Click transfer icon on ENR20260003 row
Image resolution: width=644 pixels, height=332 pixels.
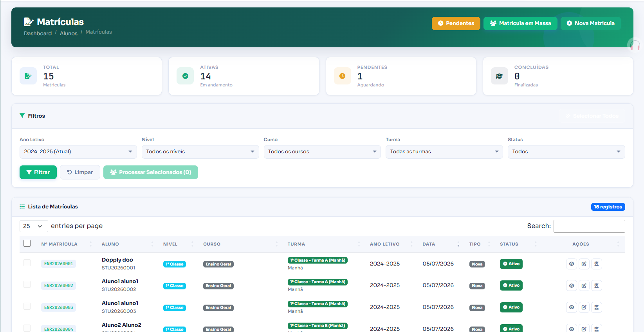tap(596, 307)
